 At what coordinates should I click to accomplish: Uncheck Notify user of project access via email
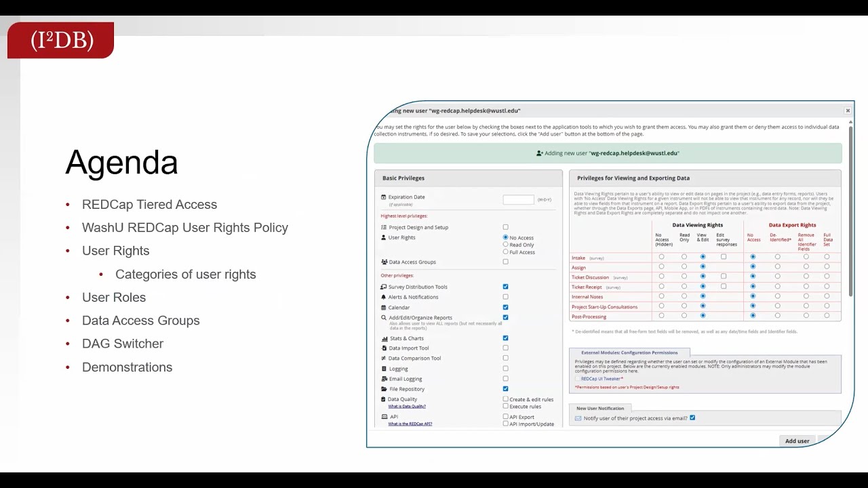point(692,418)
